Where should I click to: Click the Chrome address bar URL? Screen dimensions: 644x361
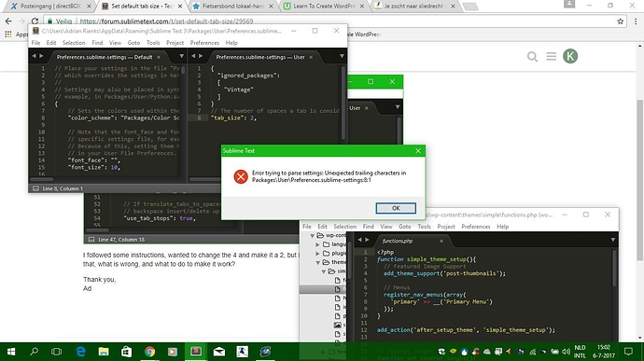(166, 21)
